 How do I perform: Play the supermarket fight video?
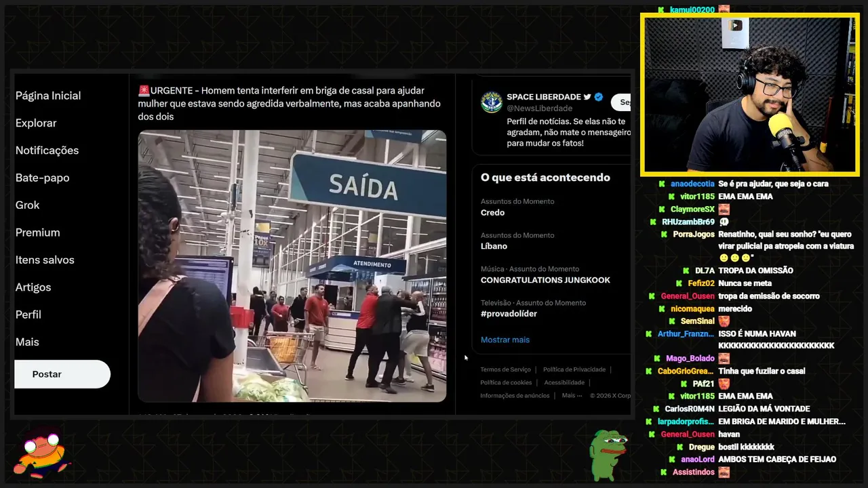pos(292,266)
